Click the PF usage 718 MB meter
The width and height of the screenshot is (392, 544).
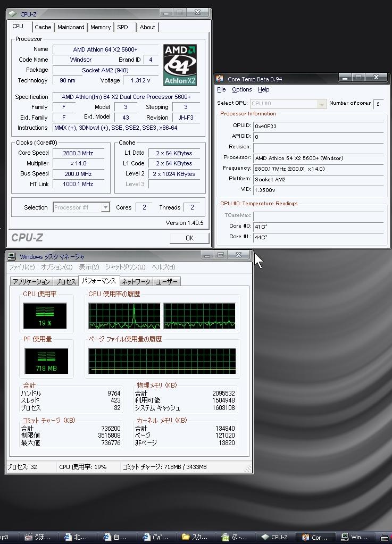point(46,361)
